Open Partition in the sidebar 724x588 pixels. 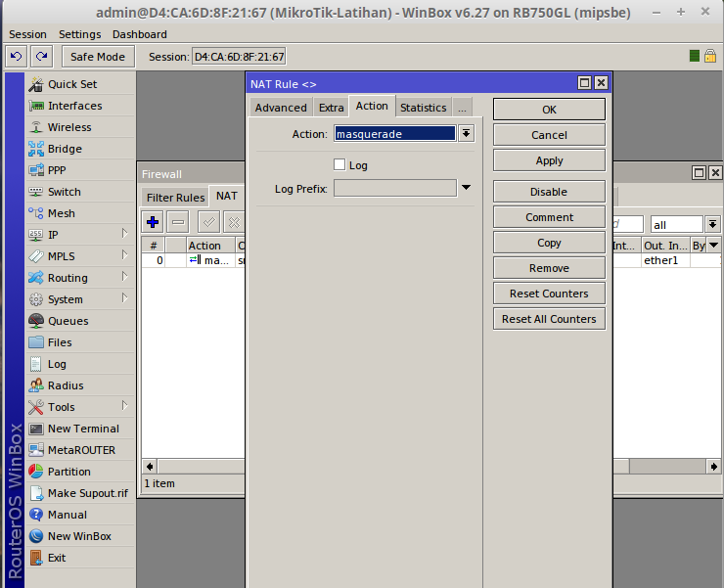(80, 472)
